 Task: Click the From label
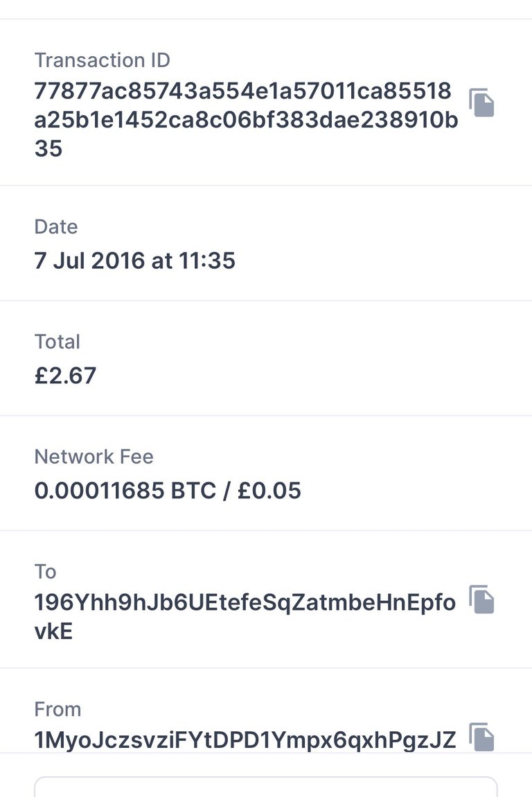pos(57,709)
